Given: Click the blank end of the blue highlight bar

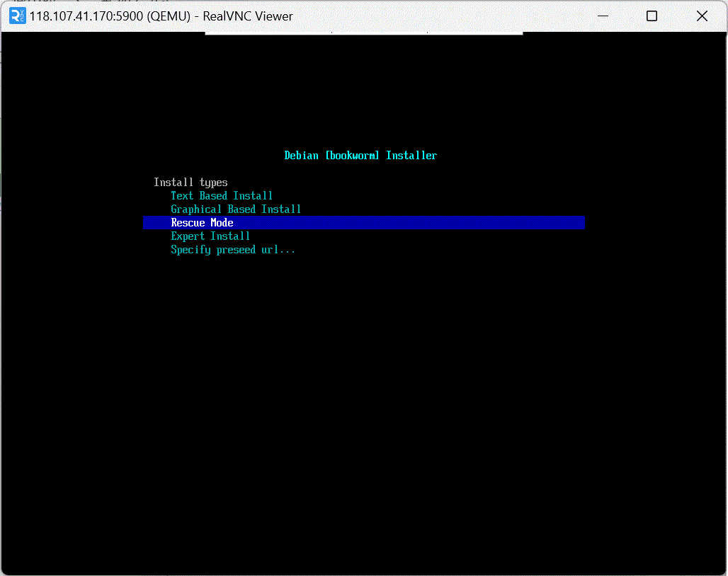Looking at the screenshot, I should click(496, 223).
